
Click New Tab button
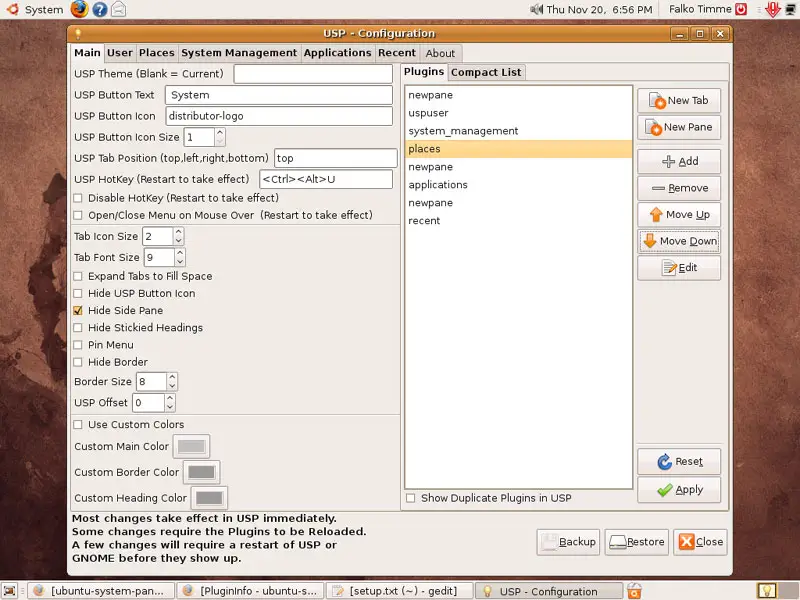coord(679,101)
